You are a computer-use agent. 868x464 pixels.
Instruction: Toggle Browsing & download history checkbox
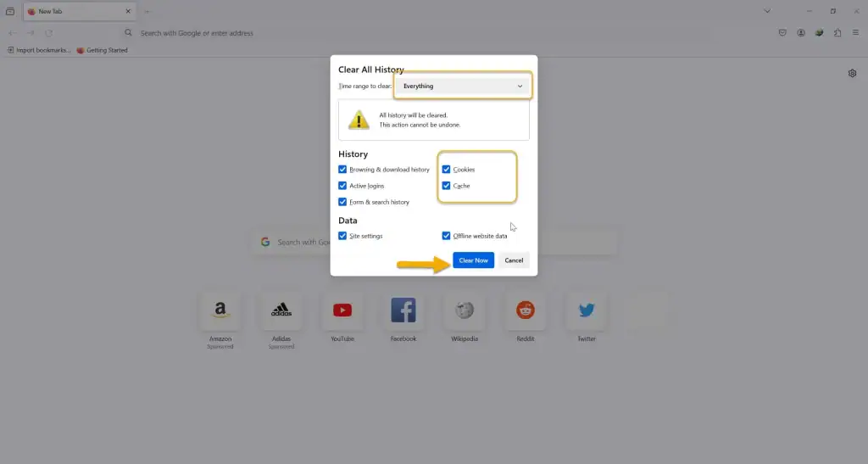point(342,170)
